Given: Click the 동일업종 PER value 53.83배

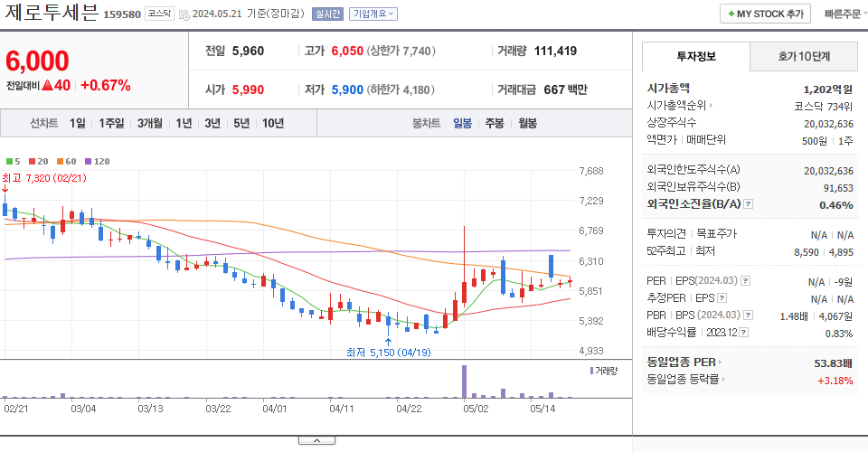Looking at the screenshot, I should pyautogui.click(x=833, y=363).
